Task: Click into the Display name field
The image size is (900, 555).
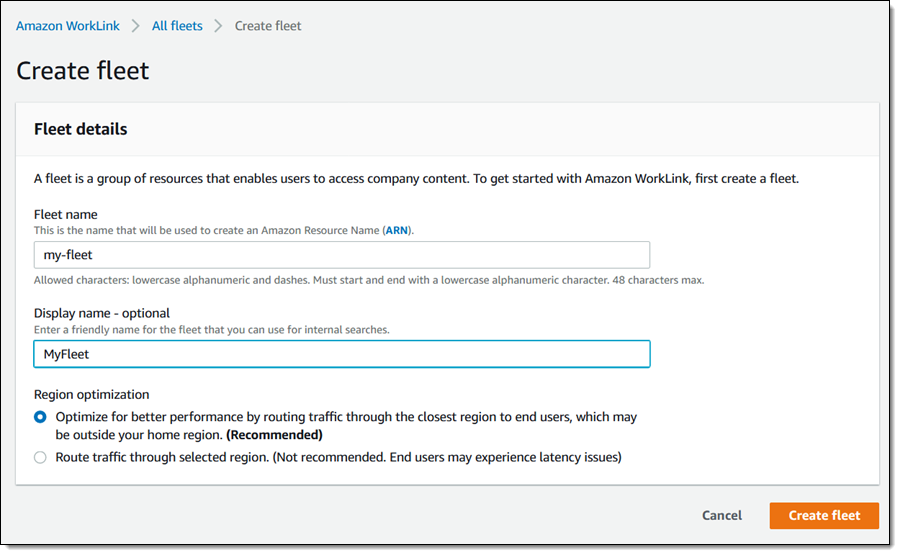Action: coord(342,354)
